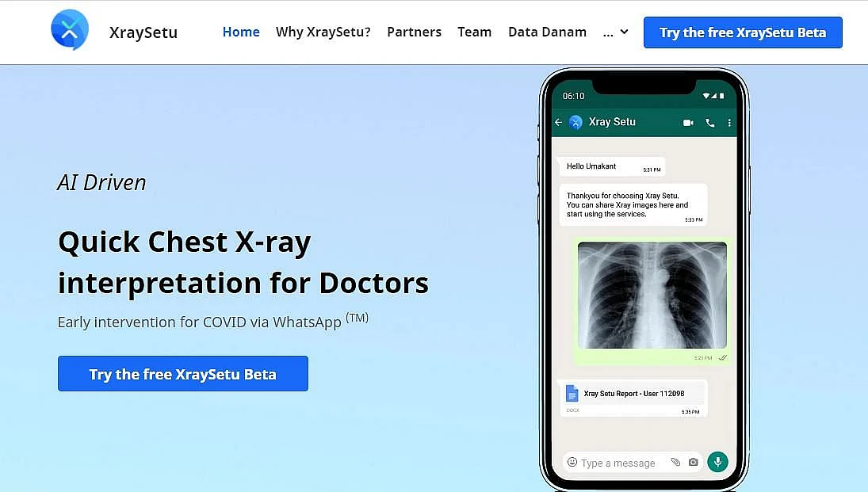
Task: Open the chest X-ray image in chat
Action: pyautogui.click(x=652, y=296)
